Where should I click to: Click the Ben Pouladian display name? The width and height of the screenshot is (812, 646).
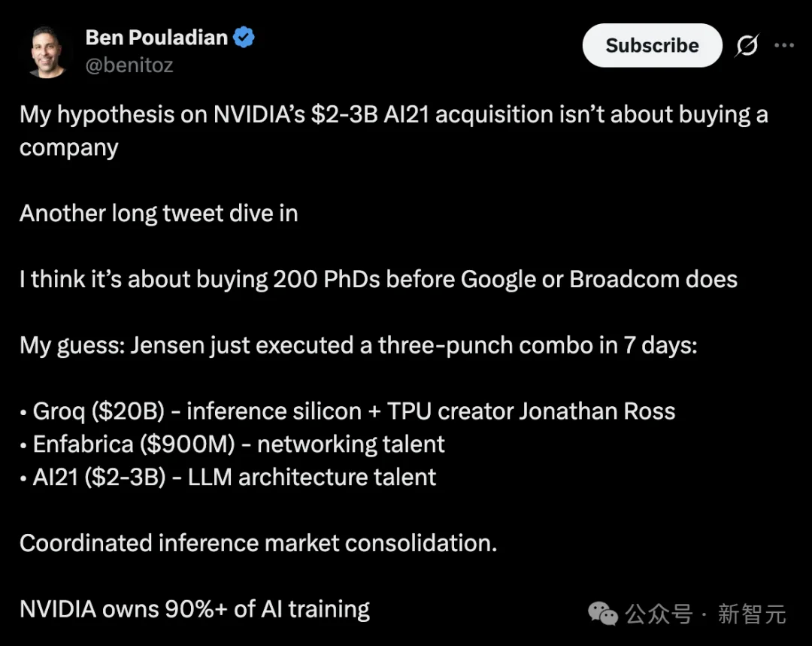click(x=156, y=37)
